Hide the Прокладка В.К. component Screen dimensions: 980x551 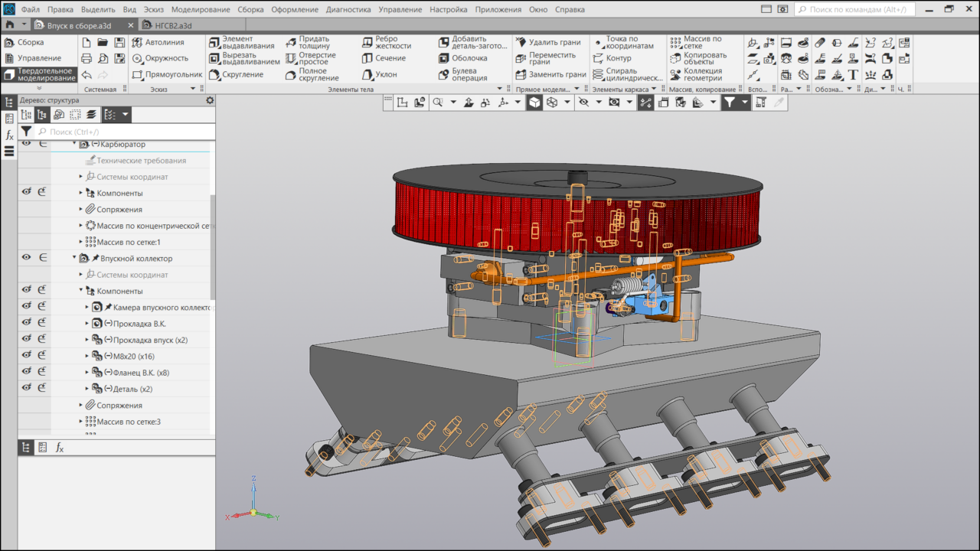(x=26, y=323)
